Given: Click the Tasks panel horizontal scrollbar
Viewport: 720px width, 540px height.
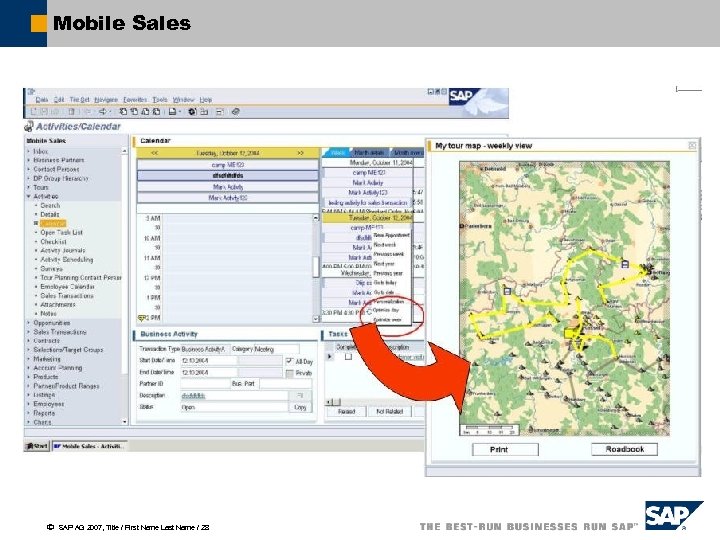Looking at the screenshot, I should click(373, 402).
